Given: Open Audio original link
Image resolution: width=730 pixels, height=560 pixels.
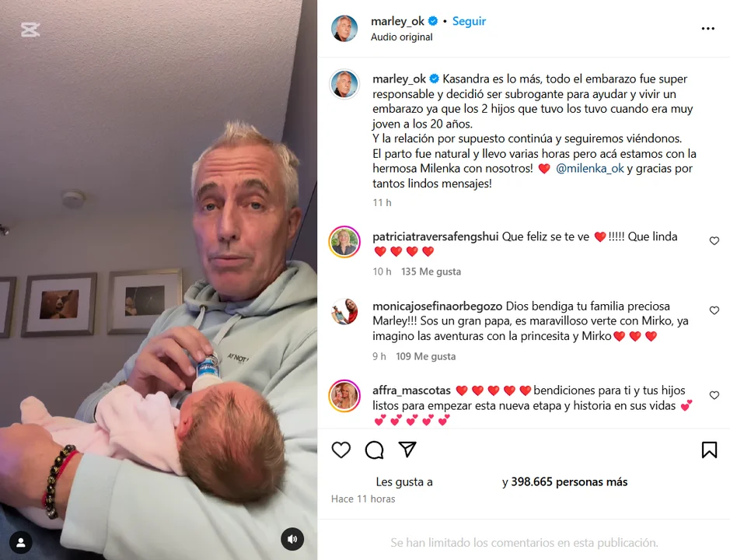Looking at the screenshot, I should (401, 37).
